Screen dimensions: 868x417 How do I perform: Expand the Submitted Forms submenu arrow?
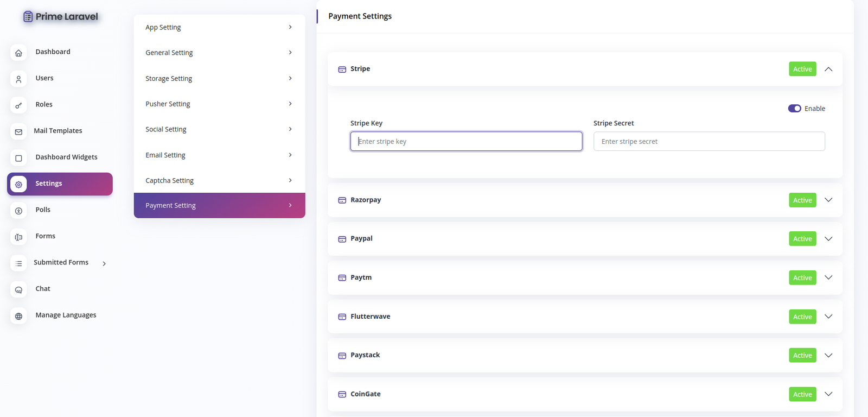click(x=104, y=263)
